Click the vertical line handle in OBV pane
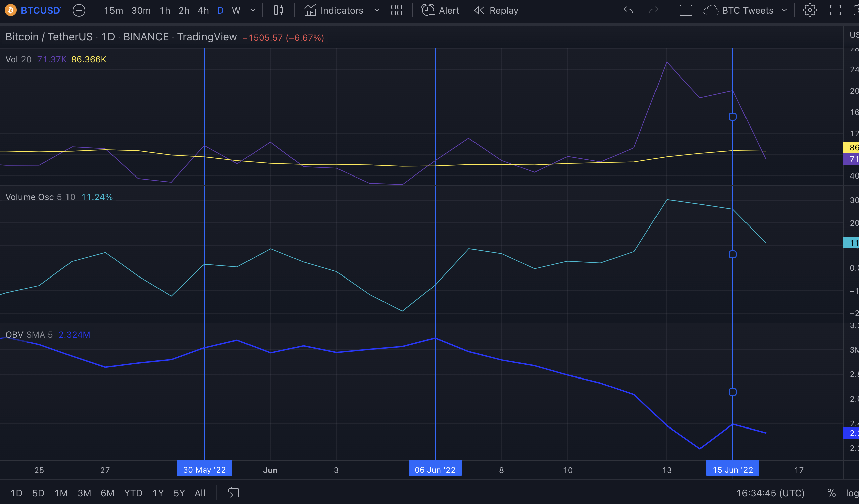This screenshot has width=859, height=504. tap(732, 392)
